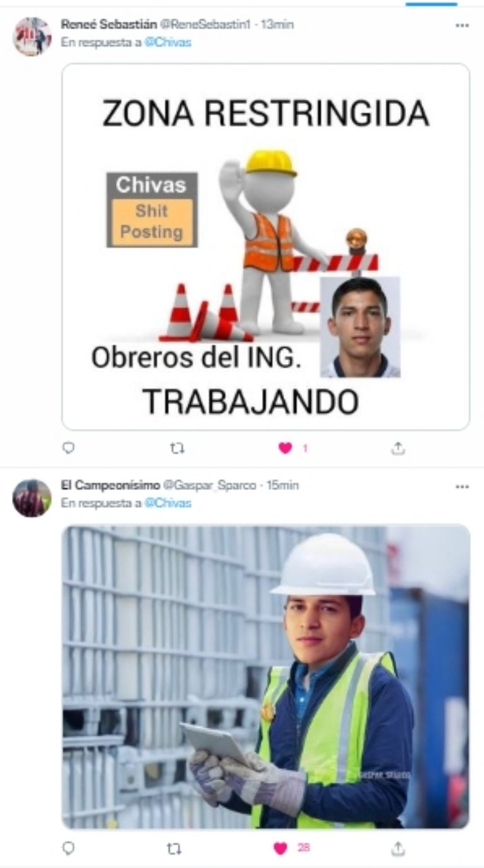Share Reneé Sebastián's tweet
Viewport: 484px width, 868px height.
398,448
